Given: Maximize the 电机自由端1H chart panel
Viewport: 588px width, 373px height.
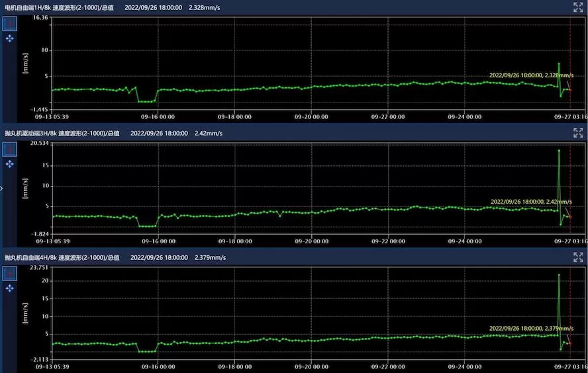Looking at the screenshot, I should click(578, 7).
